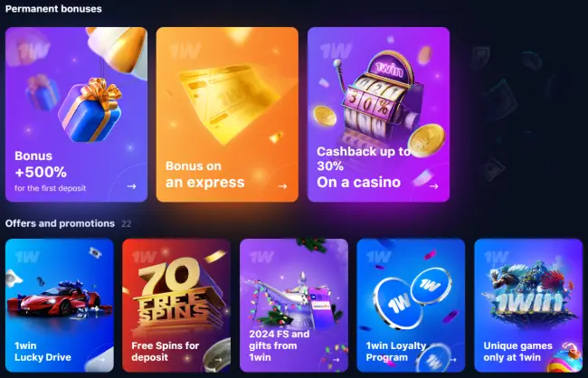Click the blue gift box image
Viewport: 588px width, 378px height.
(90, 110)
